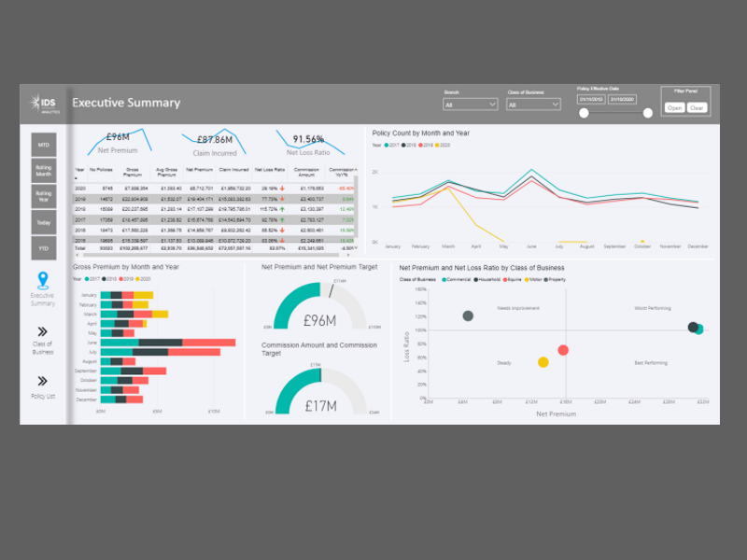Expand the Branch dropdown

click(471, 105)
